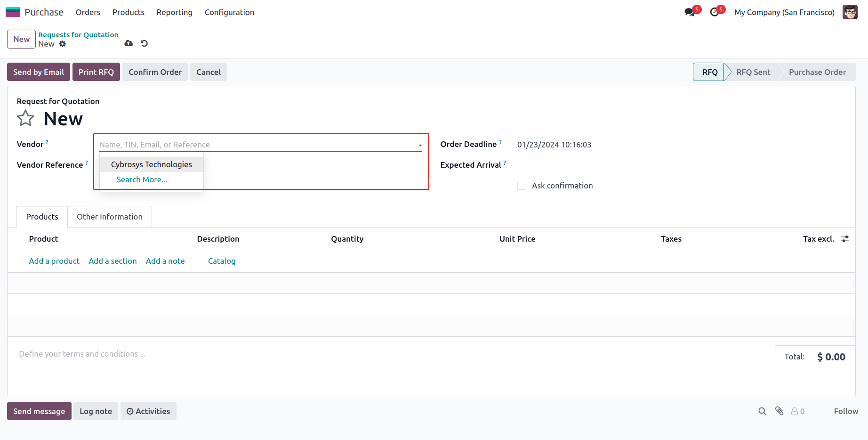The height and width of the screenshot is (440, 868).
Task: Click the gear settings icon next to New
Action: [x=63, y=44]
